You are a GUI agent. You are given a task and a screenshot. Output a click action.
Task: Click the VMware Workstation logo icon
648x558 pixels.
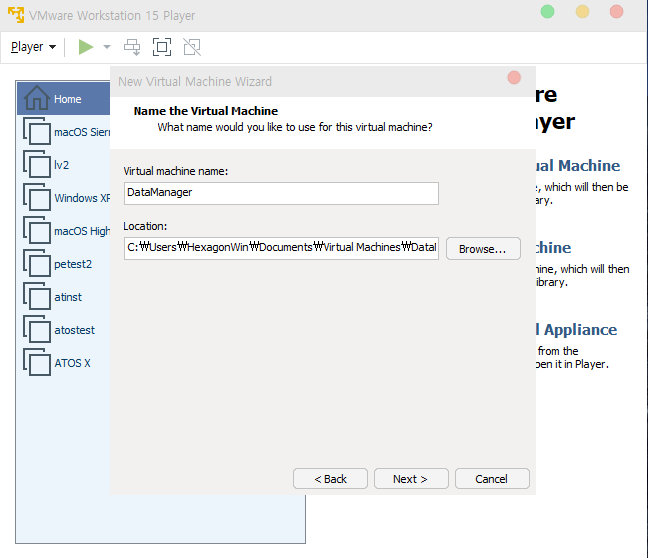coord(16,15)
